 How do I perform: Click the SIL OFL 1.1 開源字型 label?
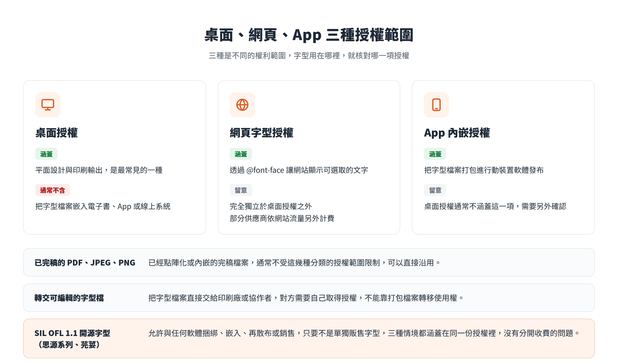[72, 333]
